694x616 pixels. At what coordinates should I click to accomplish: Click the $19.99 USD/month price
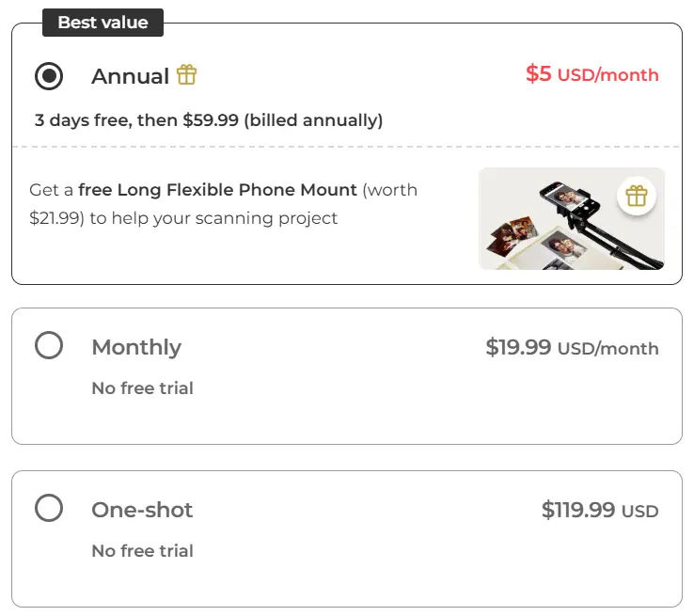coord(572,348)
